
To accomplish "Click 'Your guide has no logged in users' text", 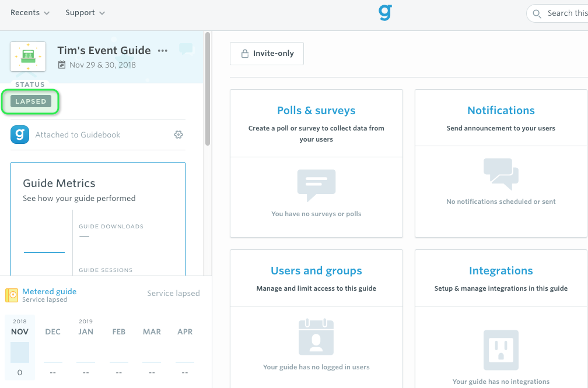I will click(x=316, y=367).
